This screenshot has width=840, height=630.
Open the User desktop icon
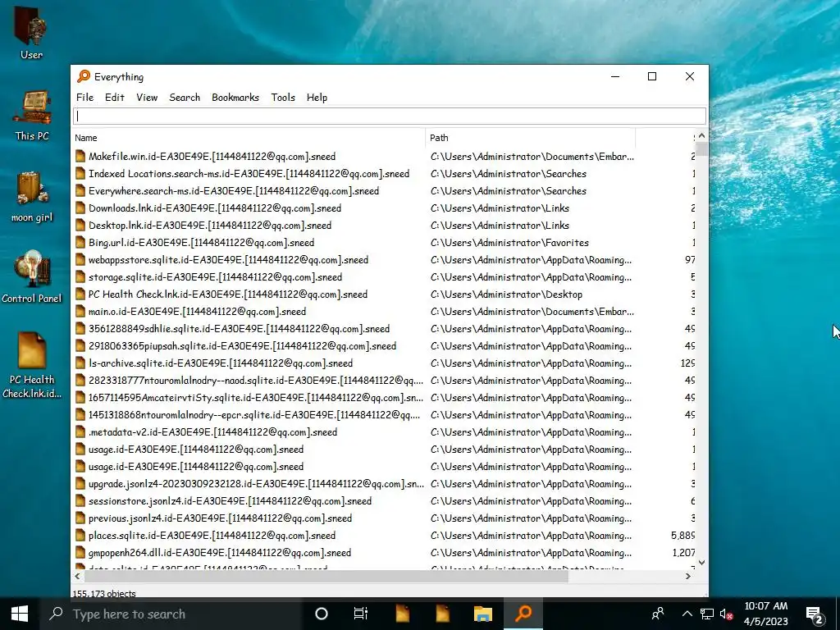click(31, 32)
